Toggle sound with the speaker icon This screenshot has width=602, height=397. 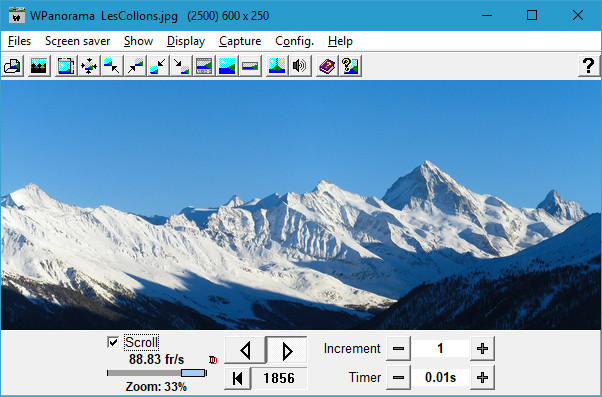pos(300,66)
